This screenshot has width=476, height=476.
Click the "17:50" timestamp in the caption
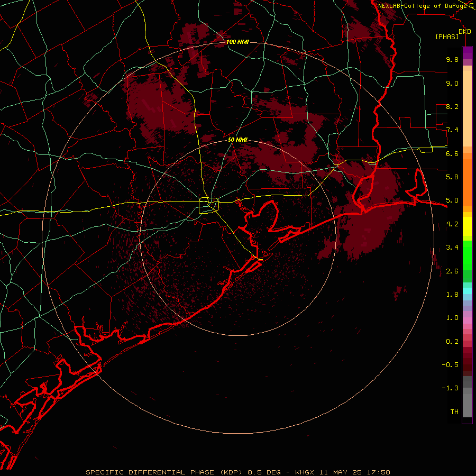pos(380,472)
